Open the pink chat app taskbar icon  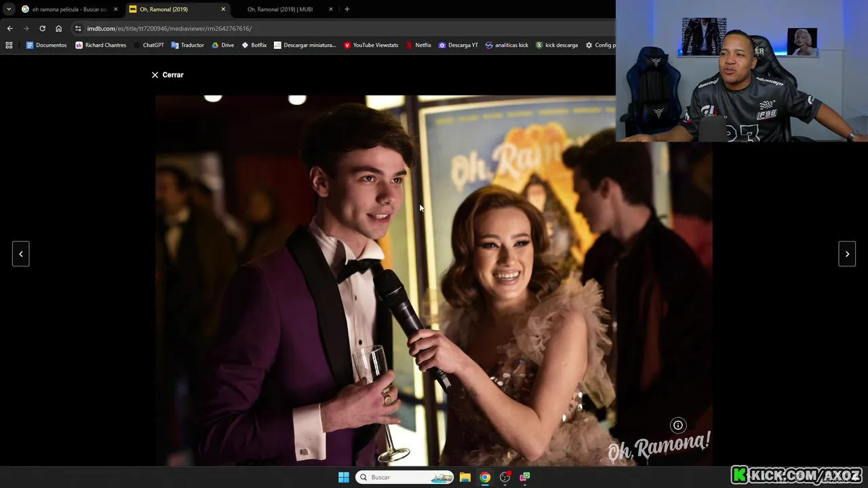click(525, 477)
